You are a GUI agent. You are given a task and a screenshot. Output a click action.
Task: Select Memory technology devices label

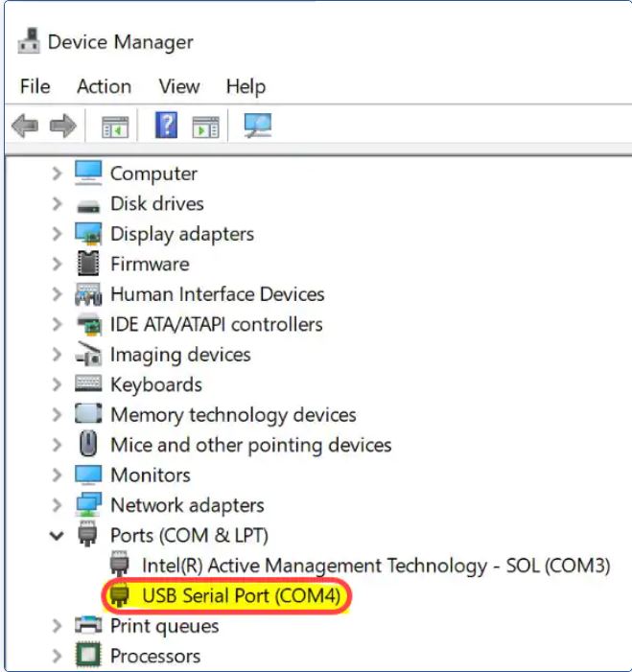(233, 415)
